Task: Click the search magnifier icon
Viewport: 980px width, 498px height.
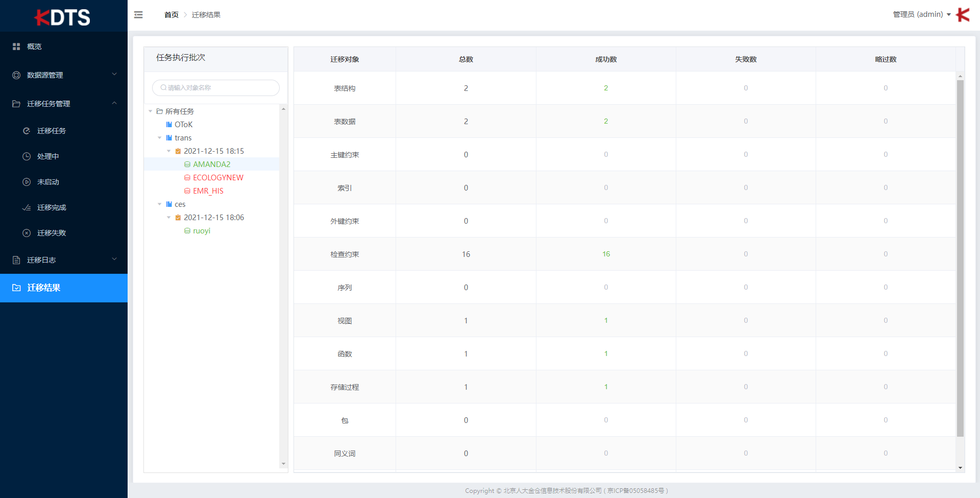Action: tap(163, 88)
